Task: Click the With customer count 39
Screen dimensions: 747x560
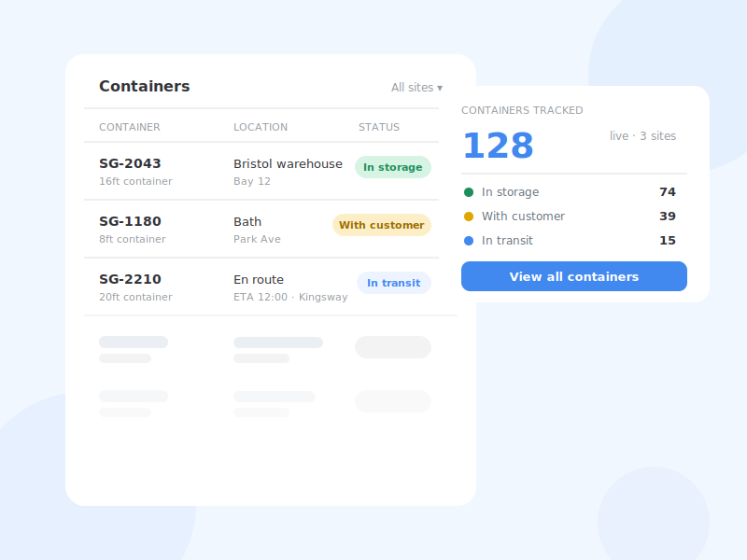Action: pos(668,217)
